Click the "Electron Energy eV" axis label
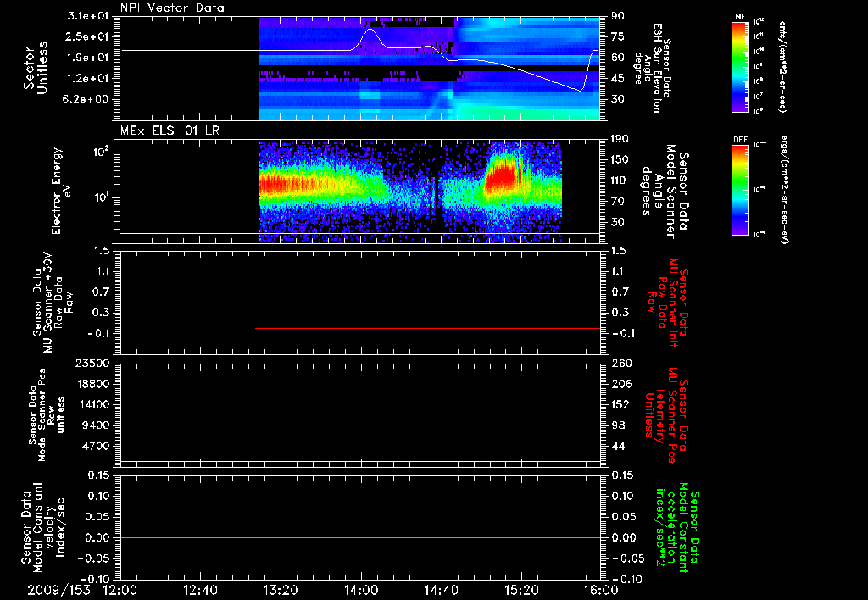 62,191
